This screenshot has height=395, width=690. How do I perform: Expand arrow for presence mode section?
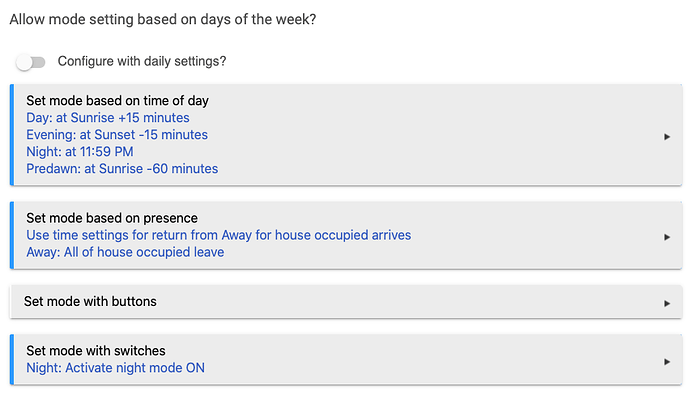(x=667, y=237)
